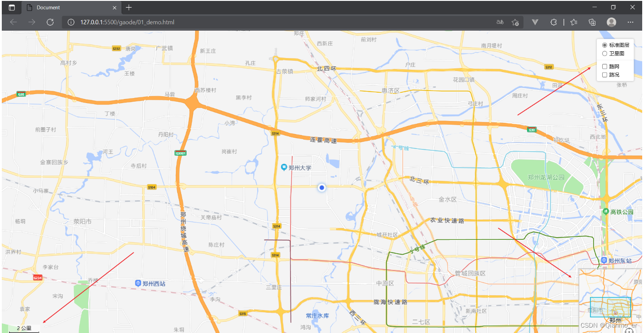644x333 pixels.
Task: Click the 郑州东站 station marker icon
Action: point(604,261)
